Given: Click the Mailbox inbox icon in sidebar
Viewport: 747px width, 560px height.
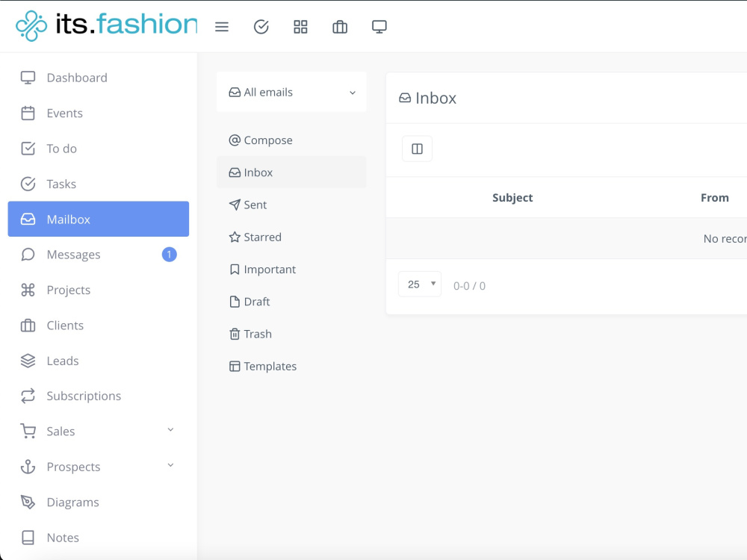Looking at the screenshot, I should 28,219.
